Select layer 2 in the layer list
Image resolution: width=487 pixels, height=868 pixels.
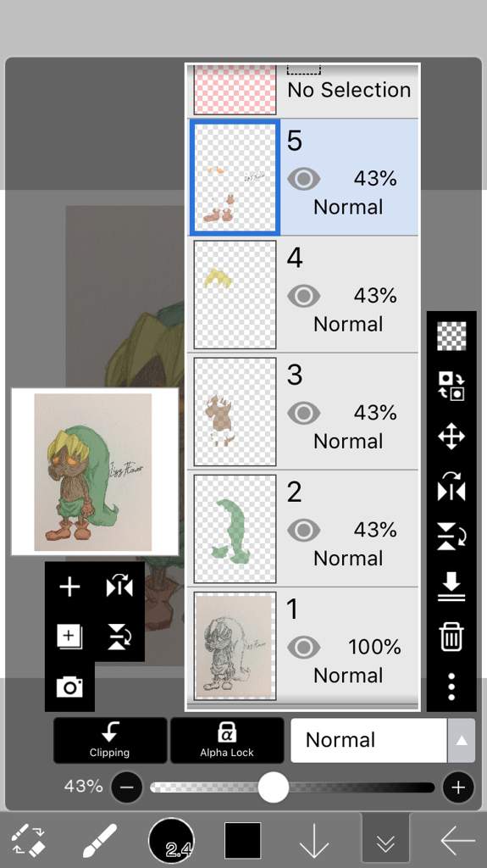click(x=303, y=529)
